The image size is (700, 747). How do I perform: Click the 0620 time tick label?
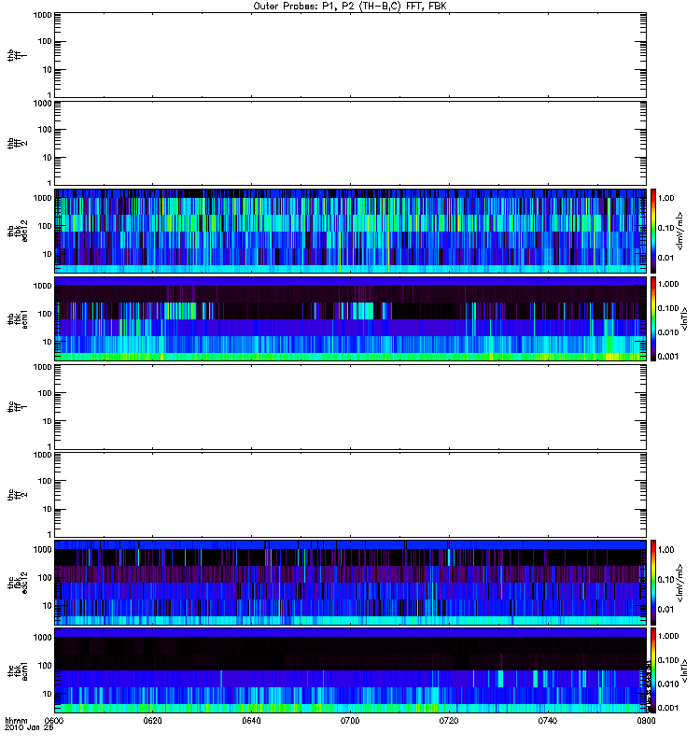point(152,721)
